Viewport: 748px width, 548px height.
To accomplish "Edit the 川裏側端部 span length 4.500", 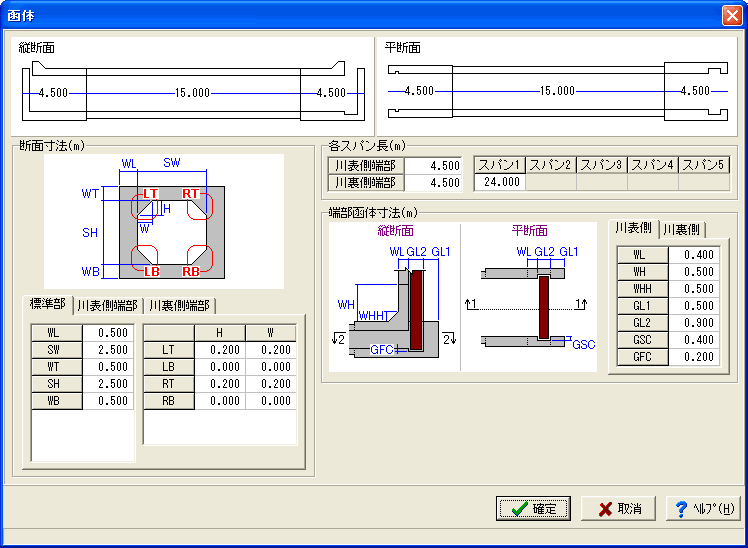I will (433, 182).
